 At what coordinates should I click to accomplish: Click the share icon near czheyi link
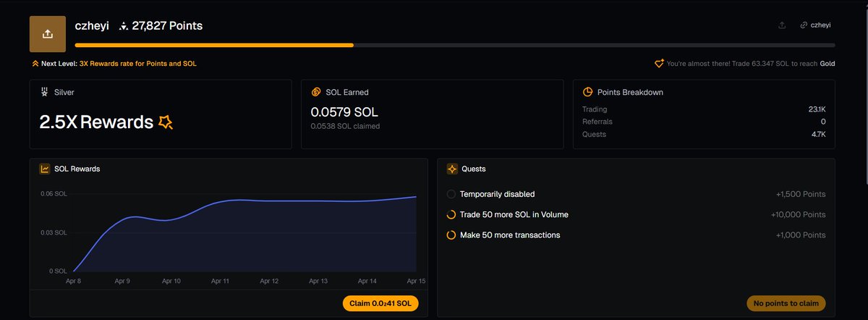tap(782, 25)
